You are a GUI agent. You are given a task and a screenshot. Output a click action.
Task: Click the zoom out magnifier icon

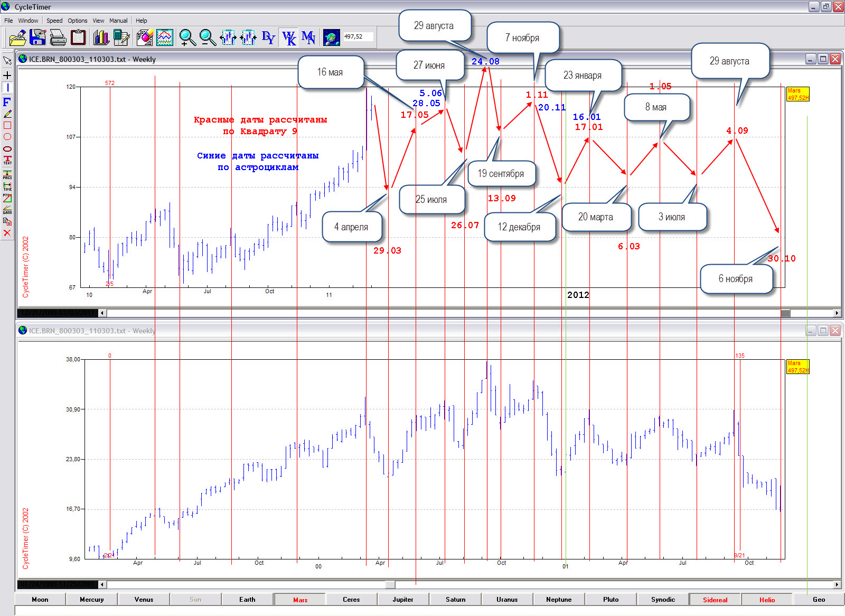pyautogui.click(x=208, y=38)
